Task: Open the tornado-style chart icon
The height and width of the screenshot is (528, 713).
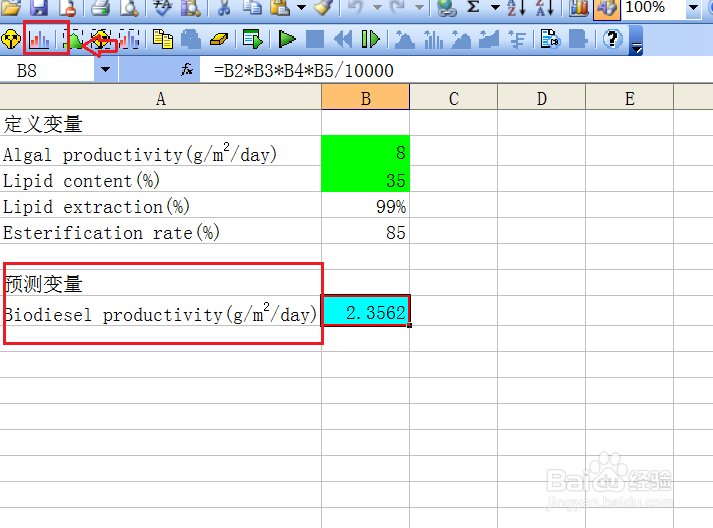Action: (517, 40)
